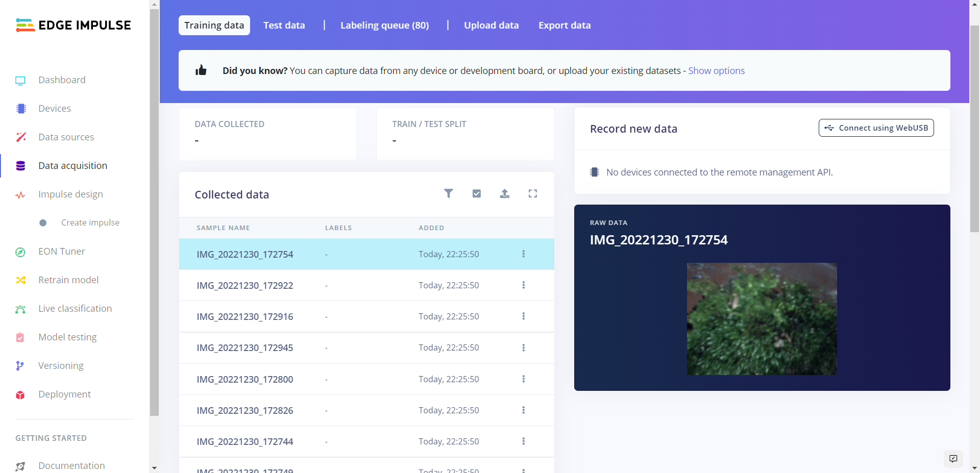
Task: Open options menu for IMG_20221230_172754
Action: (524, 254)
